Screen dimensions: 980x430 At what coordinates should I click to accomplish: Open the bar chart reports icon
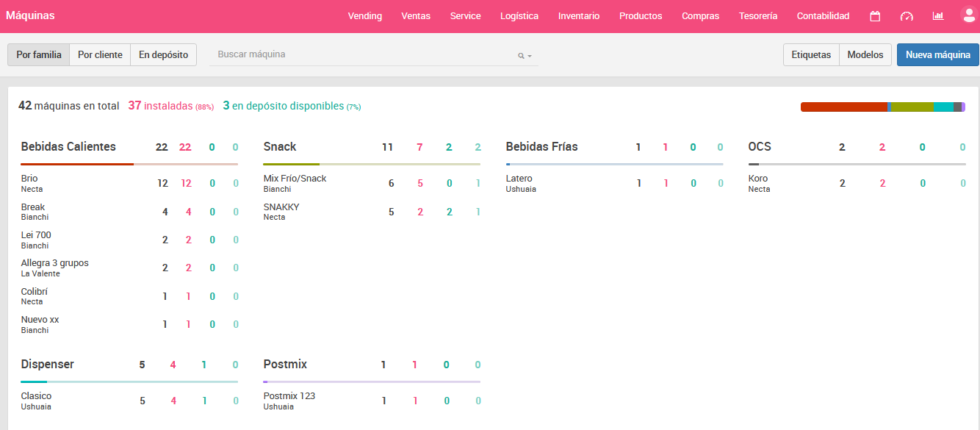pyautogui.click(x=938, y=16)
